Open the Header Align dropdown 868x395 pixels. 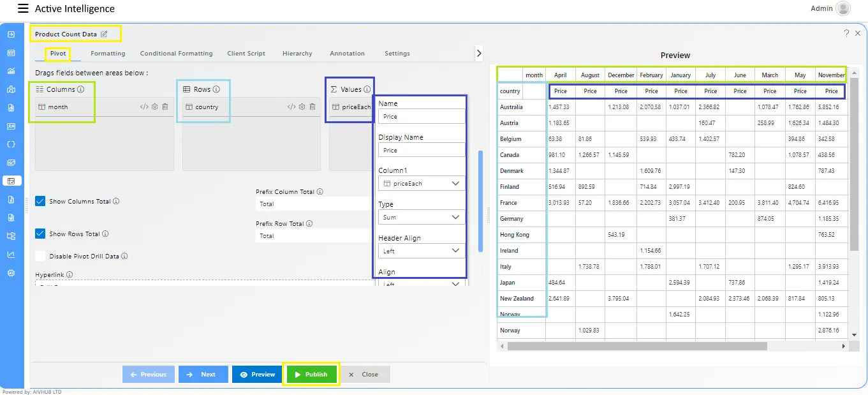422,251
